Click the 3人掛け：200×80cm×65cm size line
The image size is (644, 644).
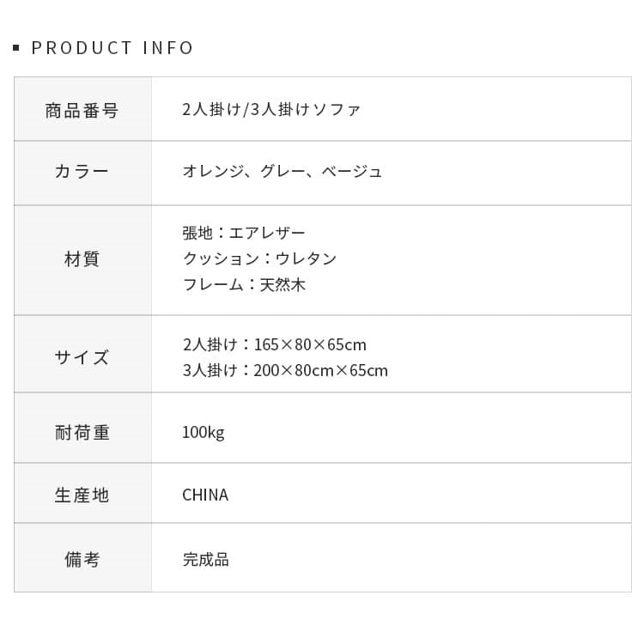click(x=285, y=371)
